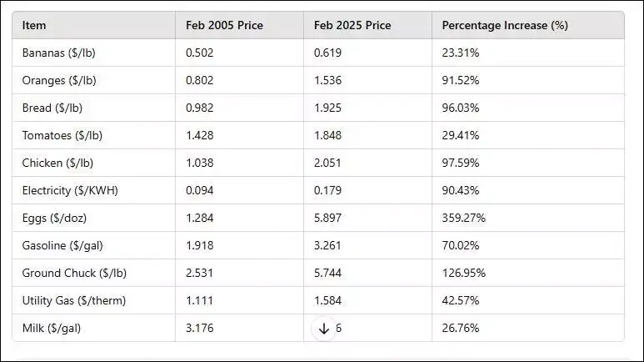Click the scroll-down arrow button
The height and width of the screenshot is (362, 644).
coord(324,329)
